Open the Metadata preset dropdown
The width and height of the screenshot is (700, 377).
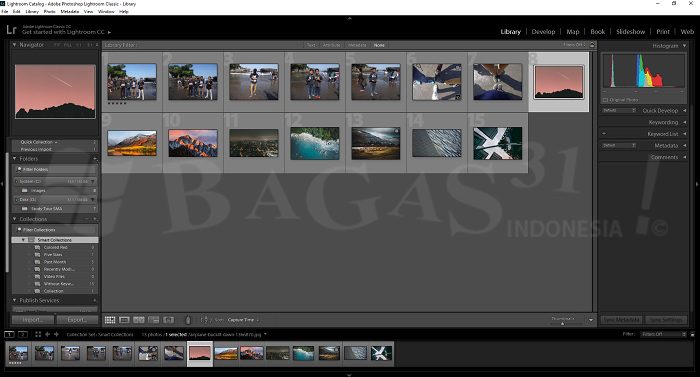click(x=619, y=145)
